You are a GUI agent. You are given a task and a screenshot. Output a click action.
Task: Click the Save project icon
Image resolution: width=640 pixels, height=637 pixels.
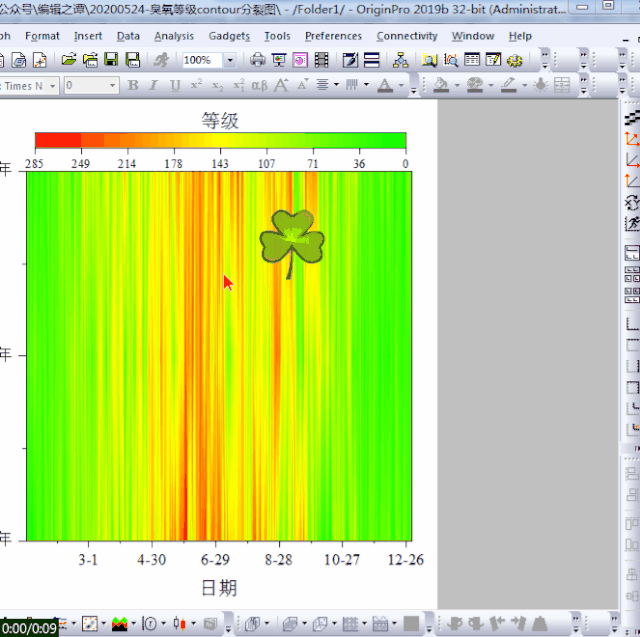coord(110,61)
